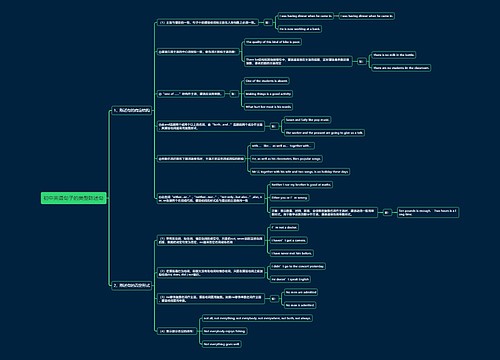This screenshot has width=500, height=360.
Task: Select the "Making things is a good activity" node
Action: click(x=268, y=94)
